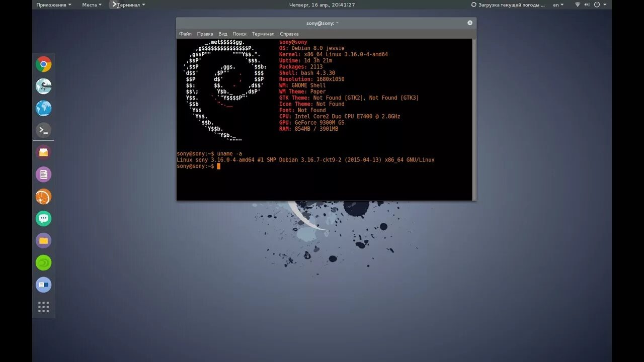Open the Files folder icon in dock
This screenshot has width=644, height=362.
point(44,241)
